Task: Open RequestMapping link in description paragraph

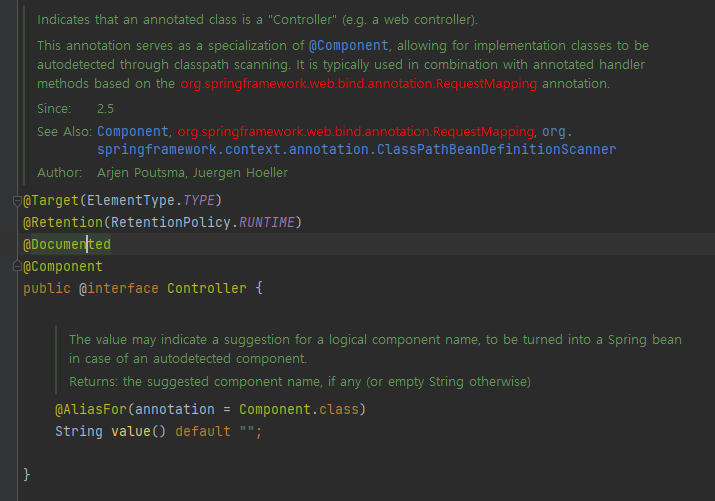Action: [x=358, y=84]
